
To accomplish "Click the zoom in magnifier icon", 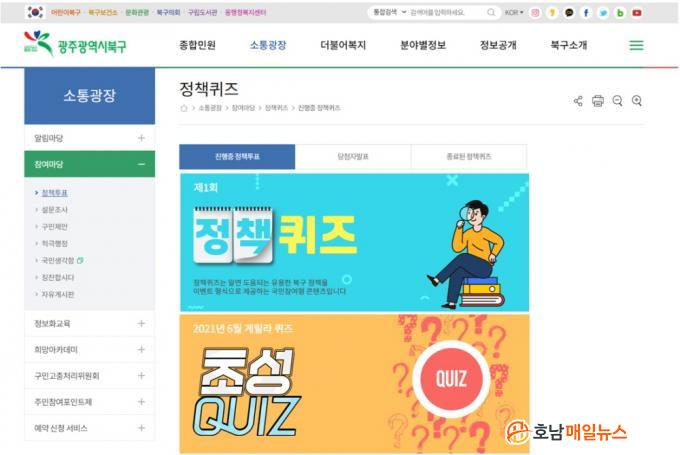I will coord(637,101).
